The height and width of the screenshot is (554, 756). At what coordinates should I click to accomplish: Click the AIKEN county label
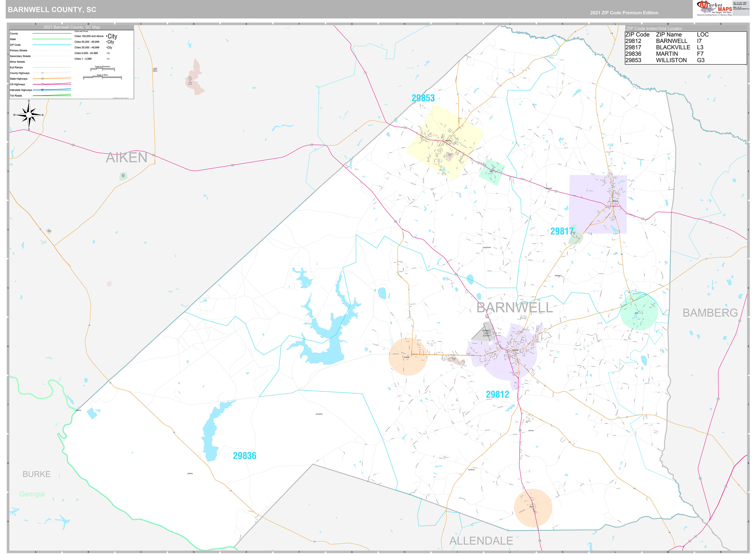[x=126, y=158]
